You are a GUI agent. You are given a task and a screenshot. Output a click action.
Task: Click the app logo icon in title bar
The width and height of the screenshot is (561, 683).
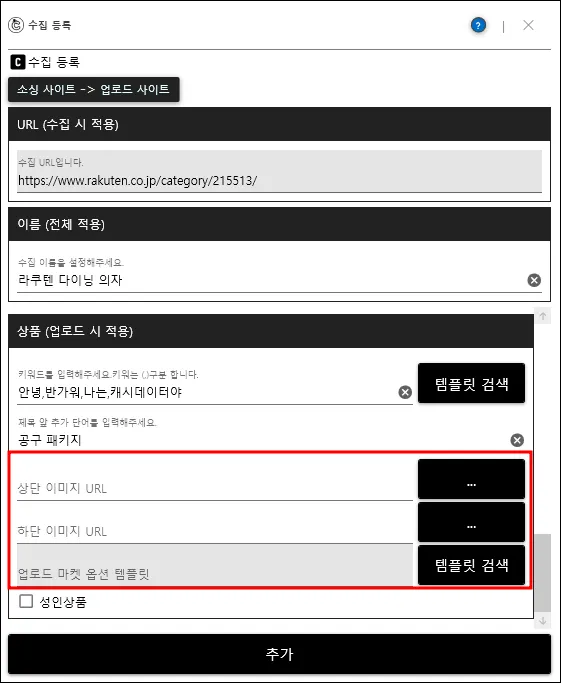16,25
